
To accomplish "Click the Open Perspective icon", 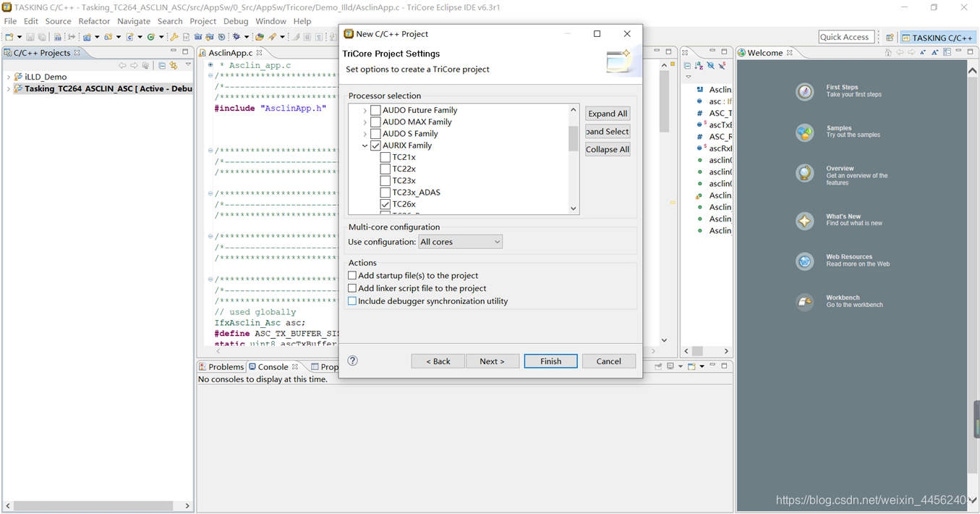I will [x=890, y=38].
